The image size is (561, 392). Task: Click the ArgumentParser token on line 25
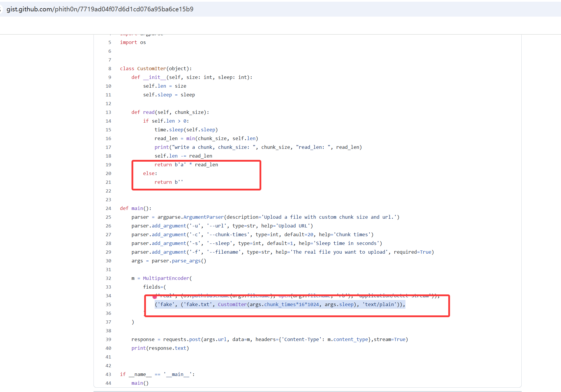[203, 217]
